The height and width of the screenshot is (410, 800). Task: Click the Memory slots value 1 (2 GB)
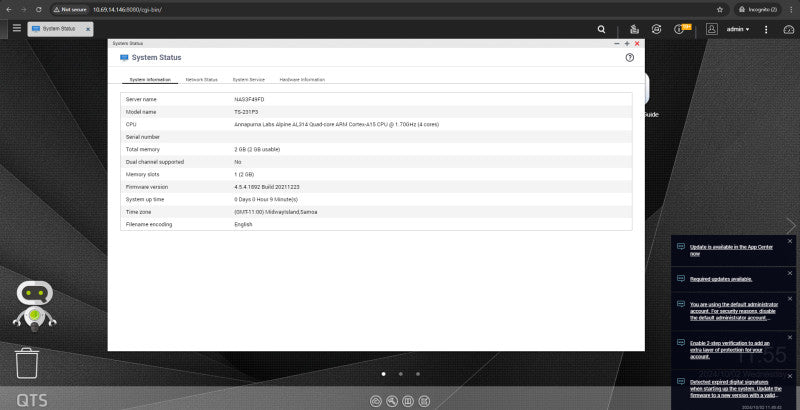pyautogui.click(x=244, y=174)
